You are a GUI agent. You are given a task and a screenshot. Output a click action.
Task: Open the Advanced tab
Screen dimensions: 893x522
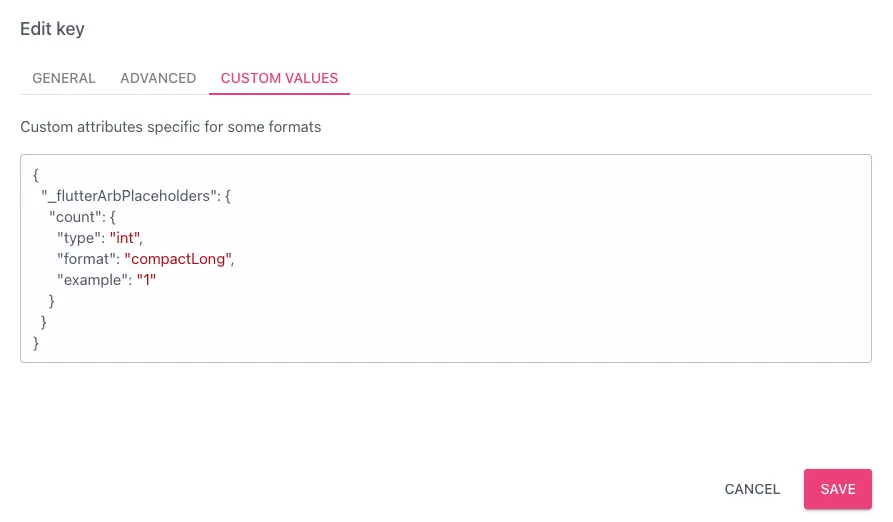click(x=158, y=78)
